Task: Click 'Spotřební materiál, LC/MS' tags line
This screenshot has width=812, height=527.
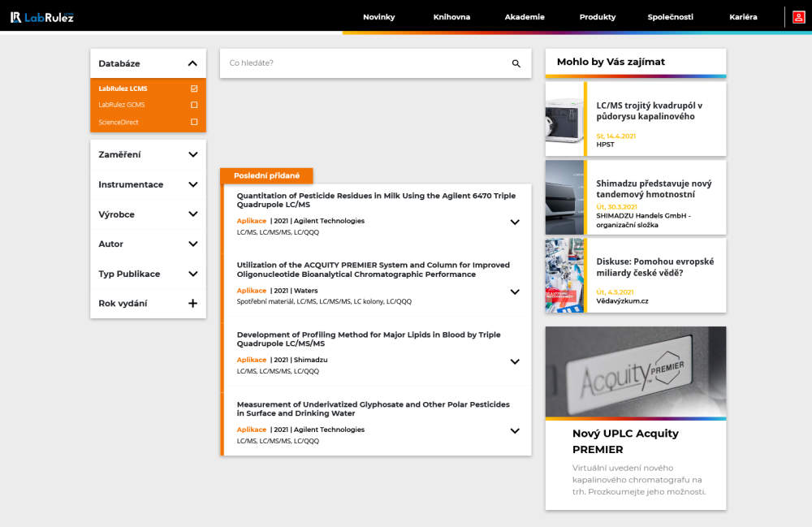Action: pyautogui.click(x=324, y=301)
